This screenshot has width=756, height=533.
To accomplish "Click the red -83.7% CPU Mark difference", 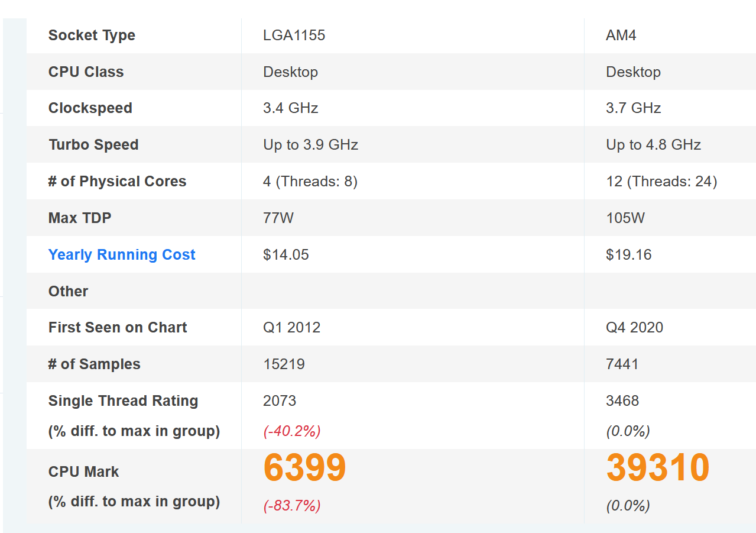I will pos(292,506).
